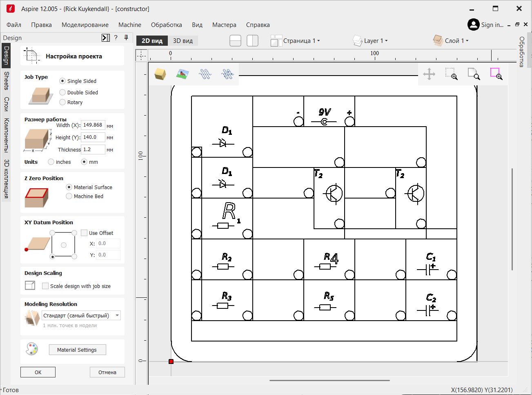This screenshot has height=395, width=532.
Task: Click the Width (X) input field
Action: click(x=93, y=125)
